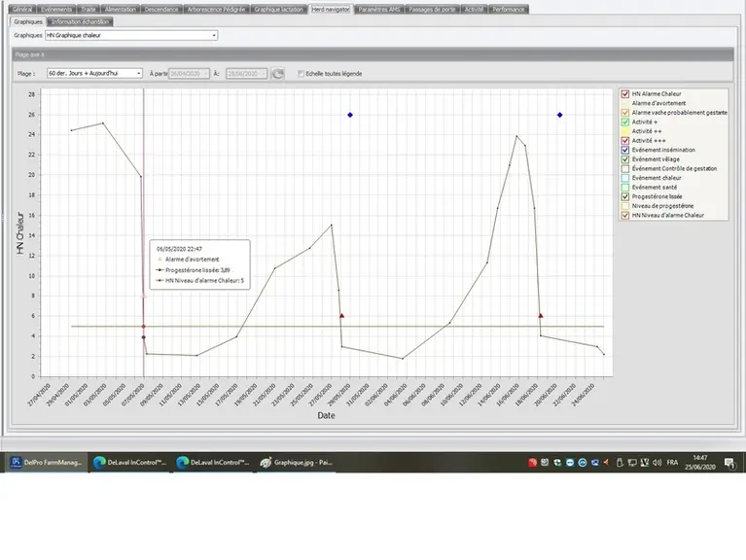Toggle Alarme vache probablement gestante checkbox

click(625, 113)
